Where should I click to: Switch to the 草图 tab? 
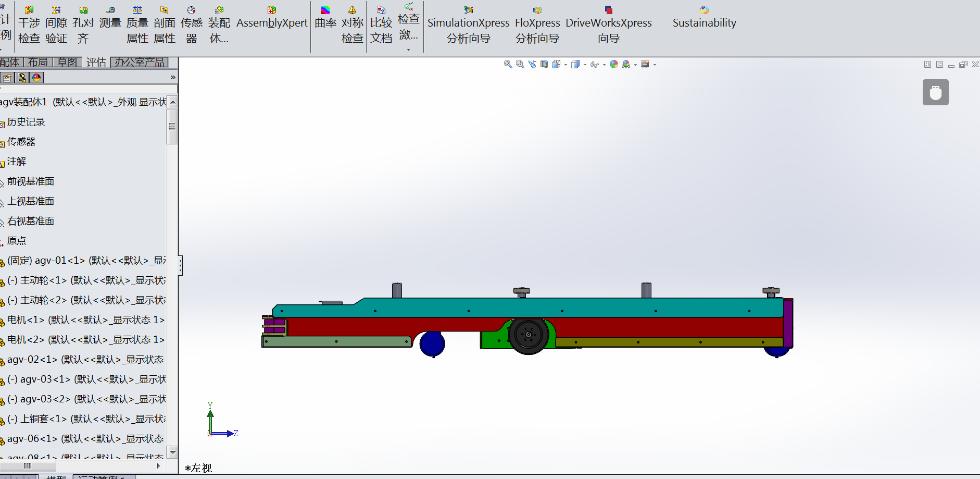tap(67, 62)
